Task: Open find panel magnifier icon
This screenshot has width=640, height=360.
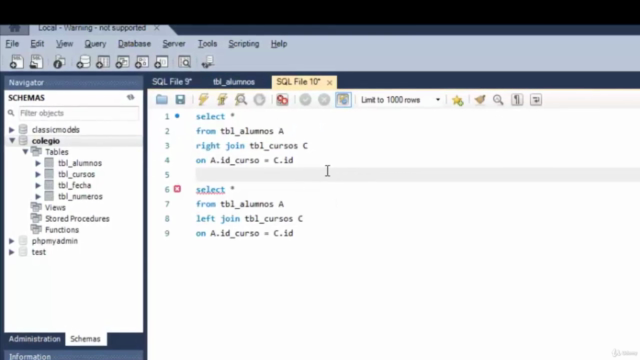Action: pos(498,100)
